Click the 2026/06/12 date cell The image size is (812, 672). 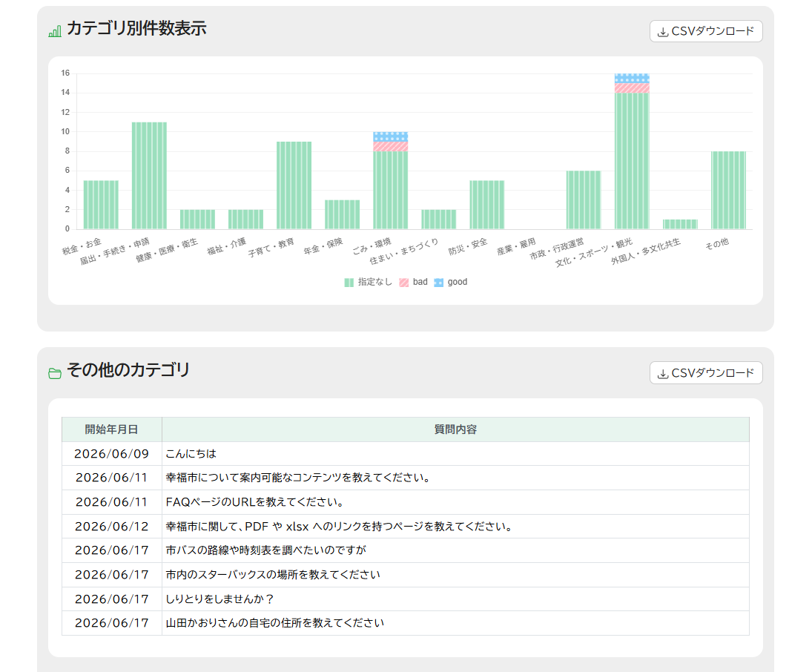(112, 527)
